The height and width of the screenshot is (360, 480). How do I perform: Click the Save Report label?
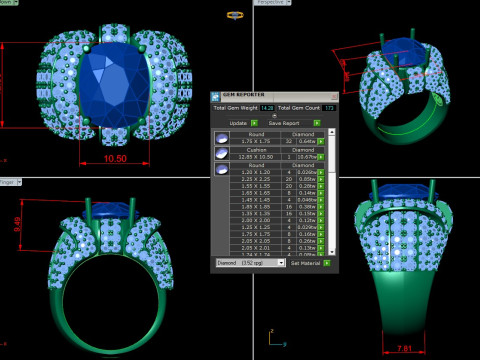284,123
